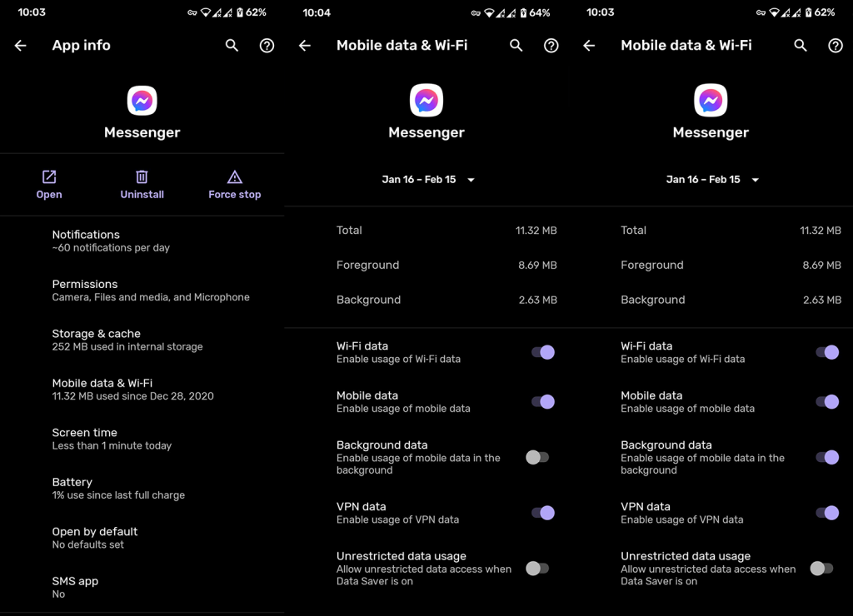
Task: Disable Background data switch on right screen
Action: tap(827, 457)
